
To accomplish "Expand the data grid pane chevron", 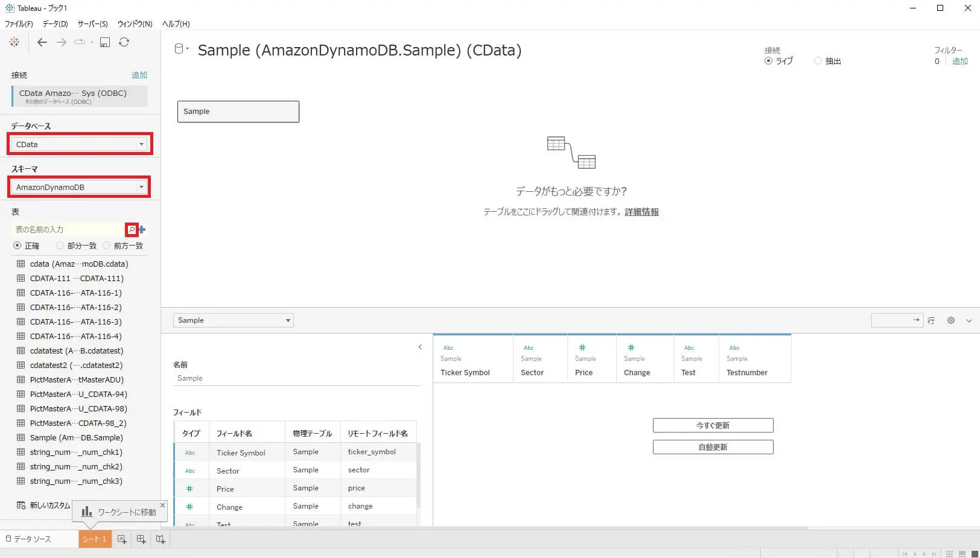I will (x=969, y=320).
